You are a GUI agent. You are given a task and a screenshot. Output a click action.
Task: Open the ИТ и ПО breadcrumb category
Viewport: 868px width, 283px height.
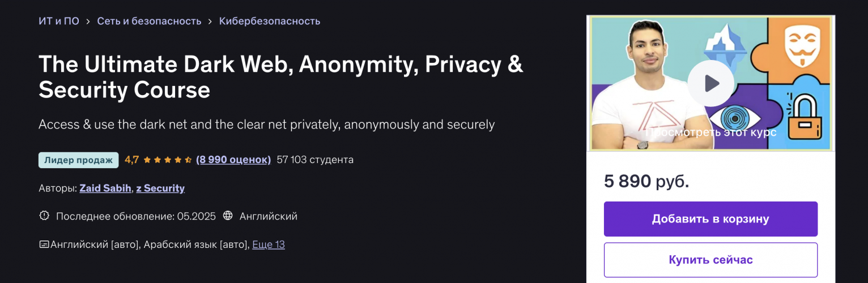click(x=59, y=22)
